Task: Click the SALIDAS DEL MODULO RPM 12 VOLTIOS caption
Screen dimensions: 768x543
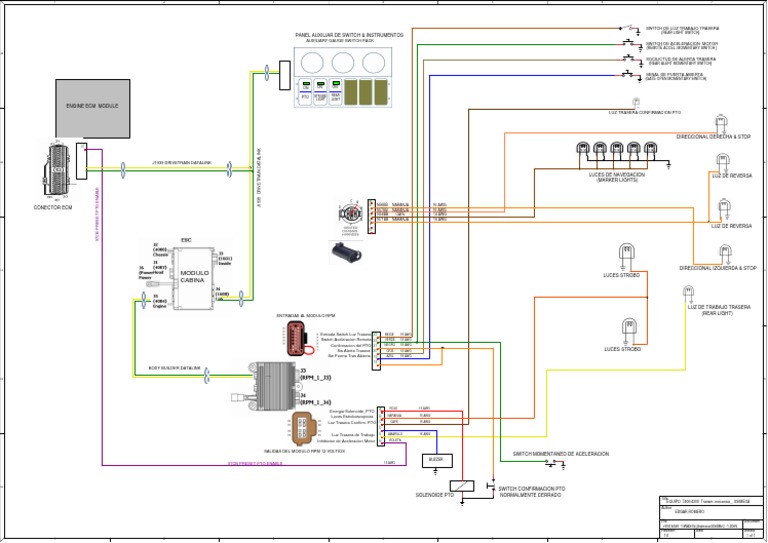Action: 304,451
